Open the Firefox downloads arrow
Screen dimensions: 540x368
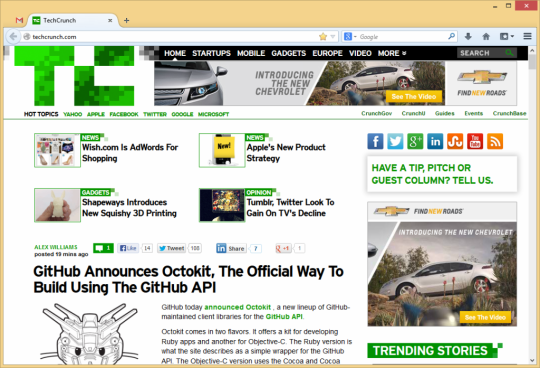(x=468, y=36)
